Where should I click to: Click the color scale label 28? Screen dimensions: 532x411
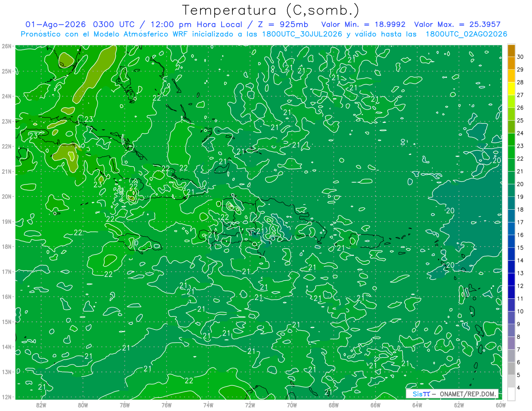coord(520,82)
